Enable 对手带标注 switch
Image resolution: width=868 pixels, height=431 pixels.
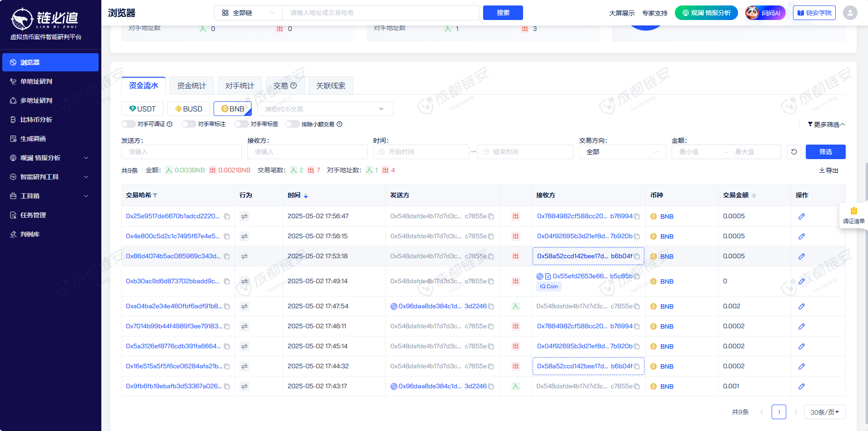(x=189, y=124)
